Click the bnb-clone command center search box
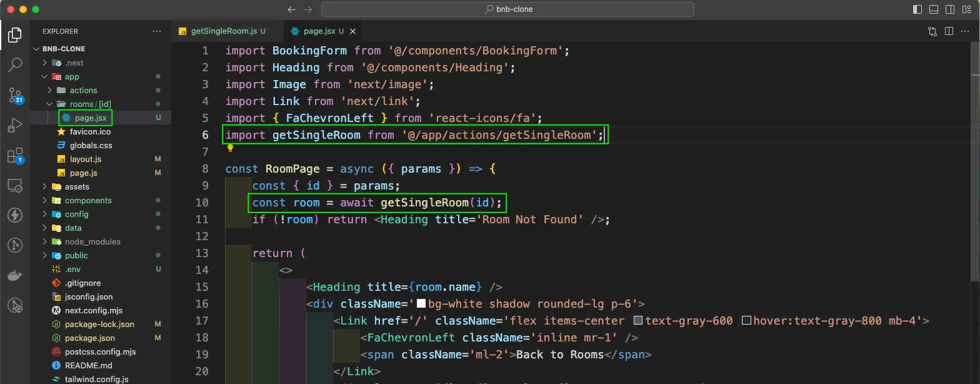Viewport: 980px width, 384px height. (x=507, y=9)
